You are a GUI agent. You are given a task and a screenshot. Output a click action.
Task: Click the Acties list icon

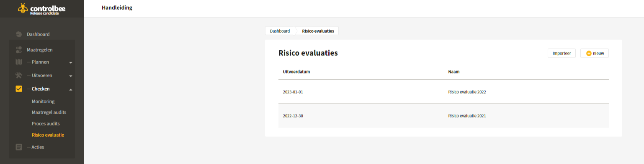(x=19, y=147)
